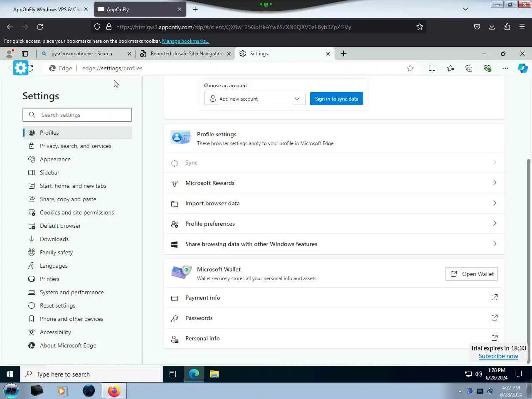Viewport: 532px width, 399px height.
Task: Open Edge tab actions menu icon
Action: pos(25,54)
